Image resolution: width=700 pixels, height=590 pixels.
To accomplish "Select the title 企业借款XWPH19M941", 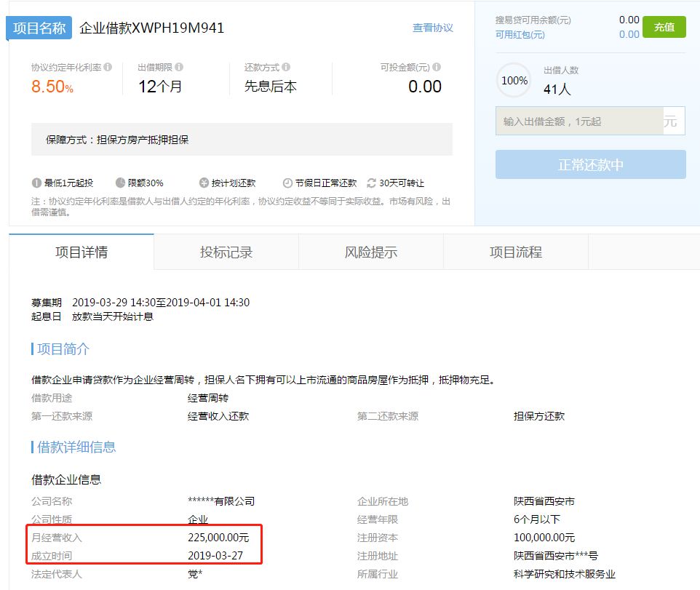I will coord(152,28).
